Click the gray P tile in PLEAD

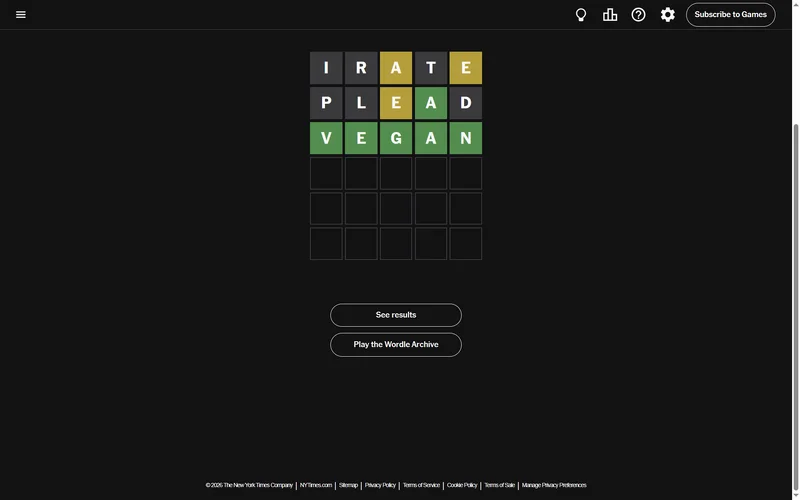326,103
